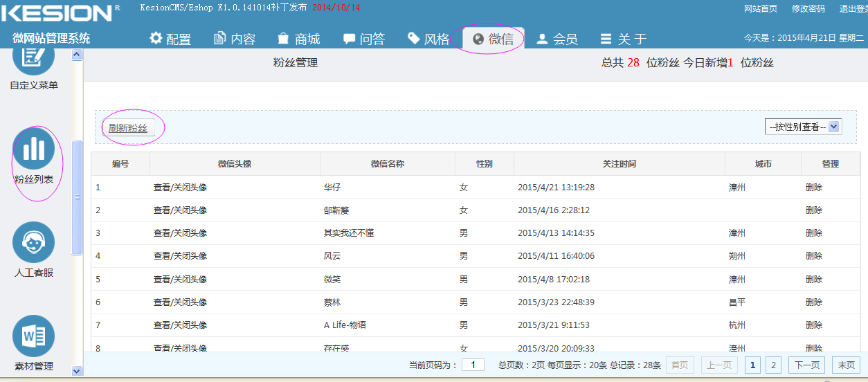Click the 关注时间 column header
Image resolution: width=868 pixels, height=382 pixels.
click(x=620, y=164)
